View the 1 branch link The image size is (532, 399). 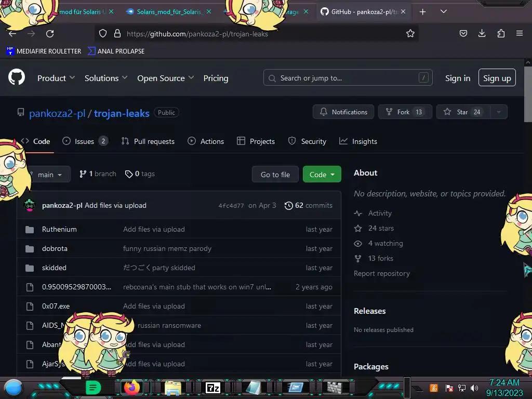coord(98,174)
